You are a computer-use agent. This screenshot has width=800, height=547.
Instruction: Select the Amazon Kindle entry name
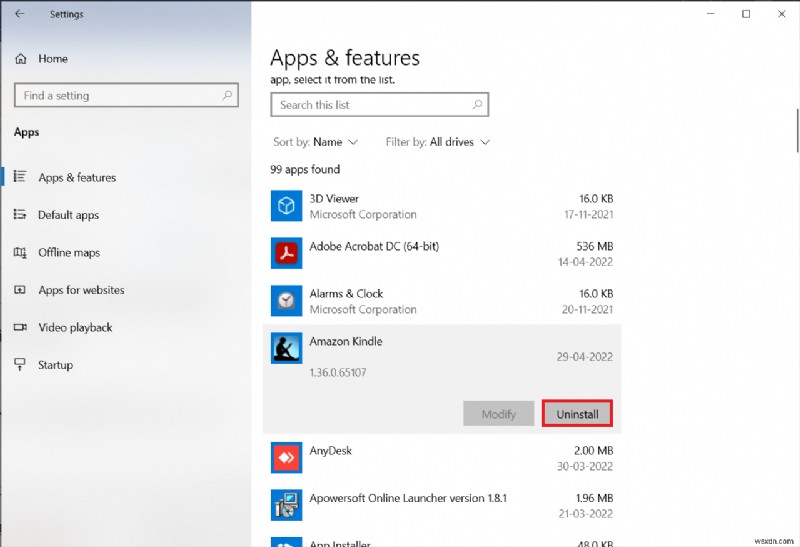pyautogui.click(x=346, y=341)
